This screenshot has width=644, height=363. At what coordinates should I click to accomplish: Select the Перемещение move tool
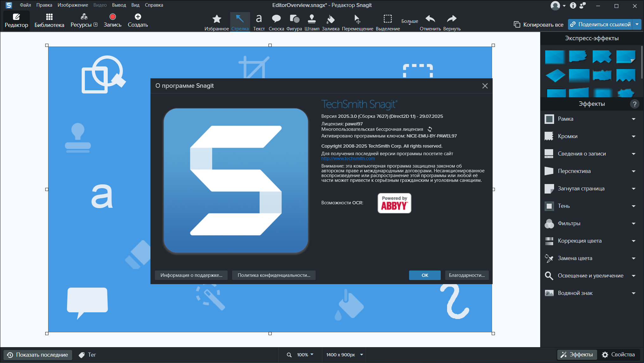(x=357, y=22)
